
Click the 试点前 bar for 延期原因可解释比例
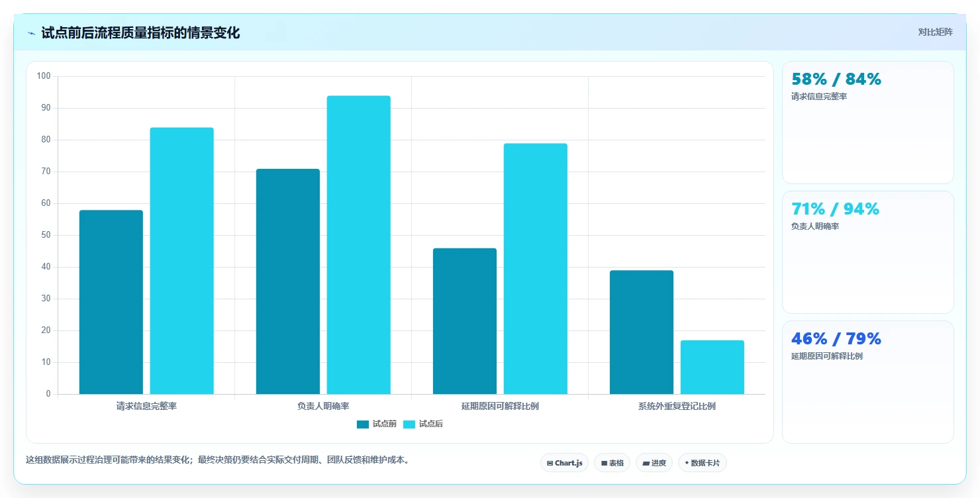(465, 321)
